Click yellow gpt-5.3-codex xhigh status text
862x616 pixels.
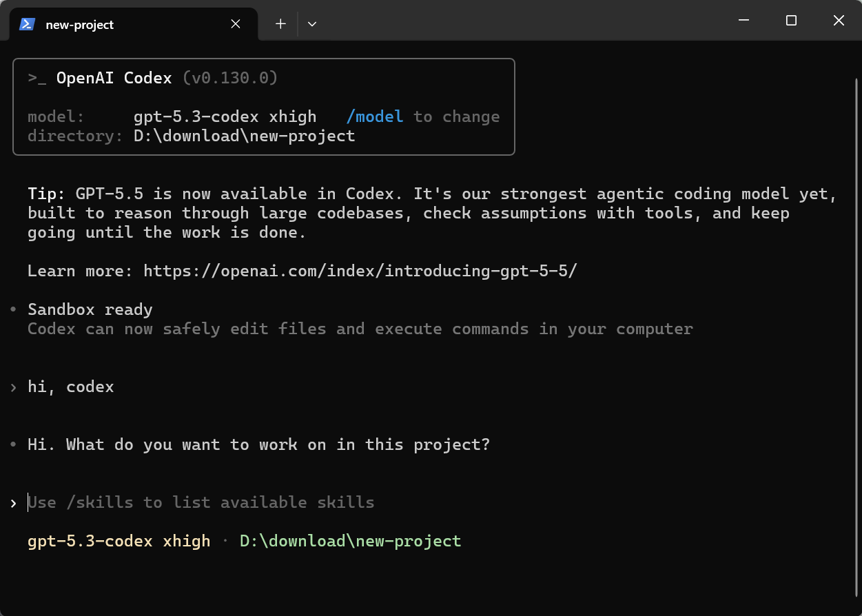coord(119,541)
